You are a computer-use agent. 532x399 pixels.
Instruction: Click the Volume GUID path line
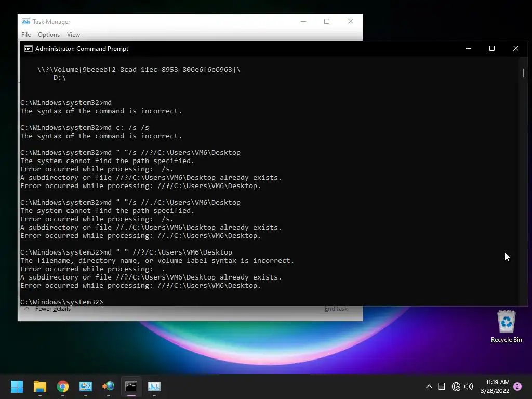click(139, 70)
